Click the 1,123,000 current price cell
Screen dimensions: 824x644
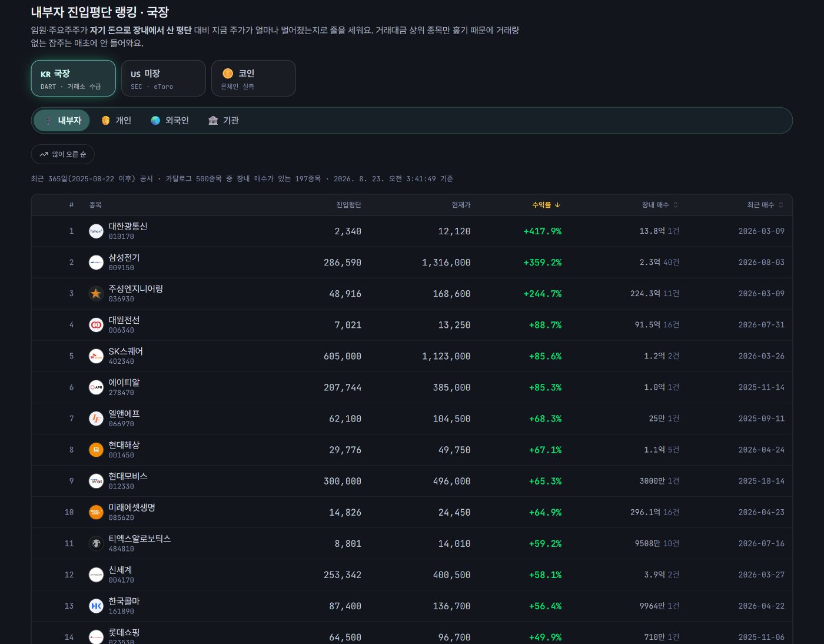point(446,356)
